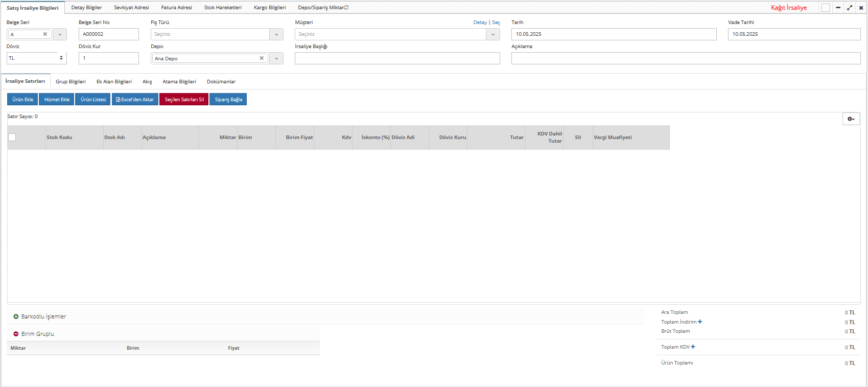Clear the Belge Seri value with X
The image size is (868, 387).
pos(45,34)
